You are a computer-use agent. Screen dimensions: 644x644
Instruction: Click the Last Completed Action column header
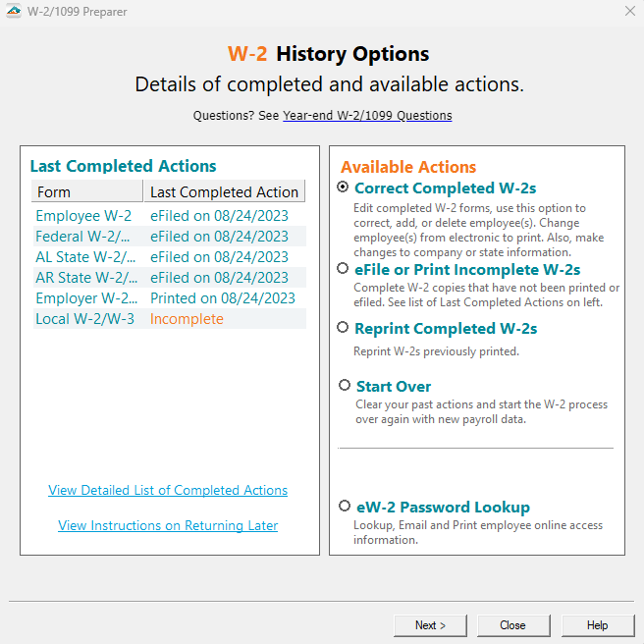(224, 192)
